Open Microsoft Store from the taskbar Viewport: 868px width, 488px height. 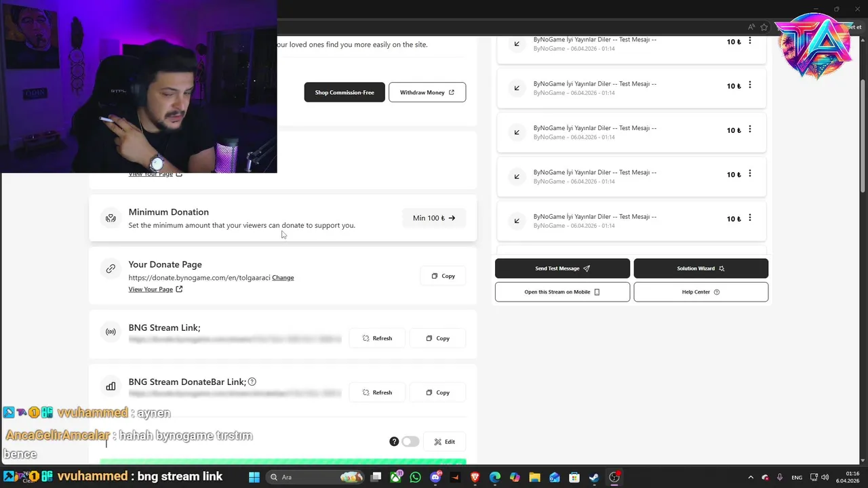(574, 477)
